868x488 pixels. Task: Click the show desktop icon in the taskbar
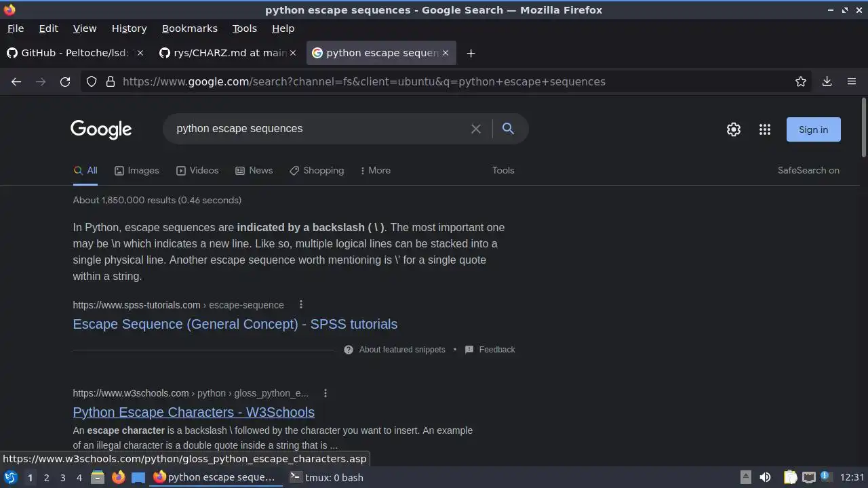138,477
